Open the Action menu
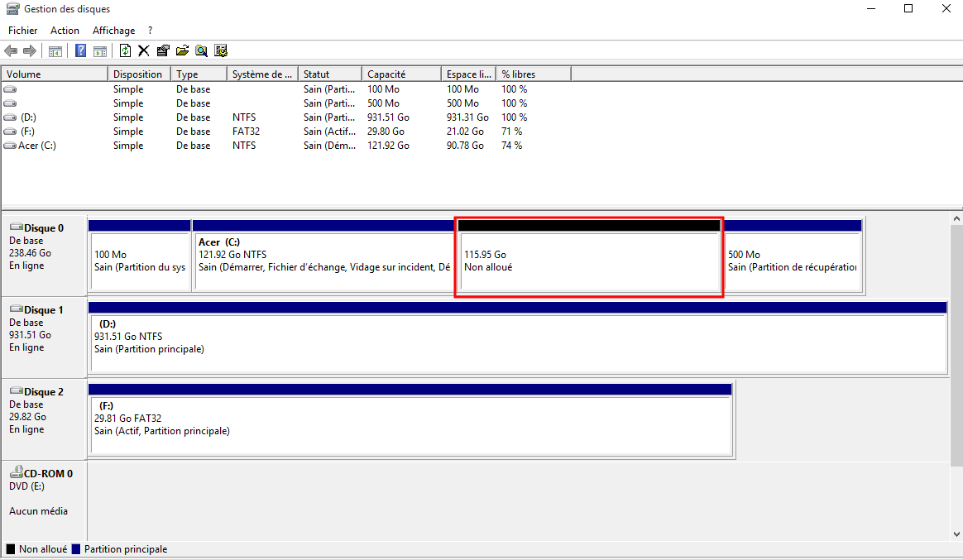This screenshot has width=963, height=560. (x=65, y=31)
